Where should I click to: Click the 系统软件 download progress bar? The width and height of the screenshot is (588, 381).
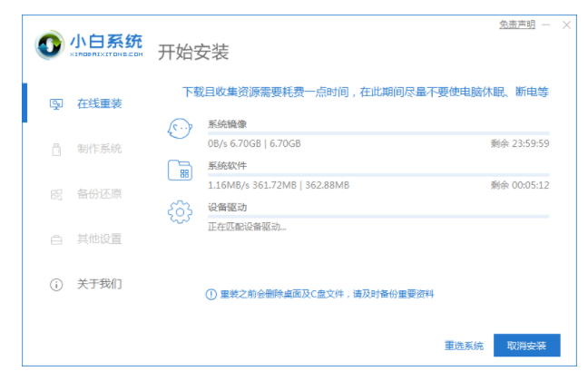tap(377, 175)
